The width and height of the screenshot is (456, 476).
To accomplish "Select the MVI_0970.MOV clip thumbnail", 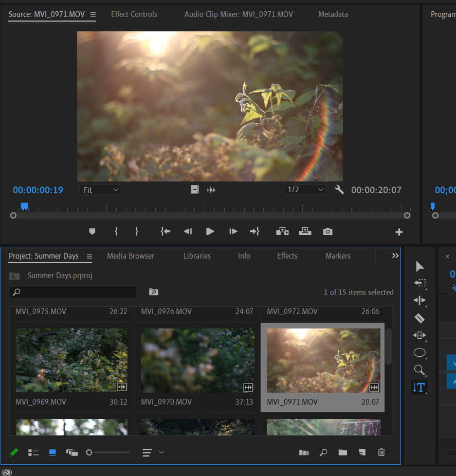I will tap(197, 360).
